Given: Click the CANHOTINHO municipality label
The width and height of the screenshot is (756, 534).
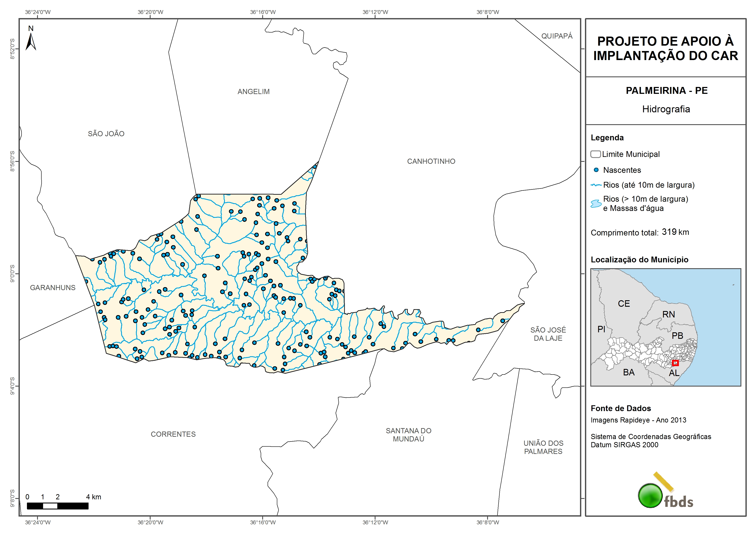Looking at the screenshot, I should [x=431, y=162].
